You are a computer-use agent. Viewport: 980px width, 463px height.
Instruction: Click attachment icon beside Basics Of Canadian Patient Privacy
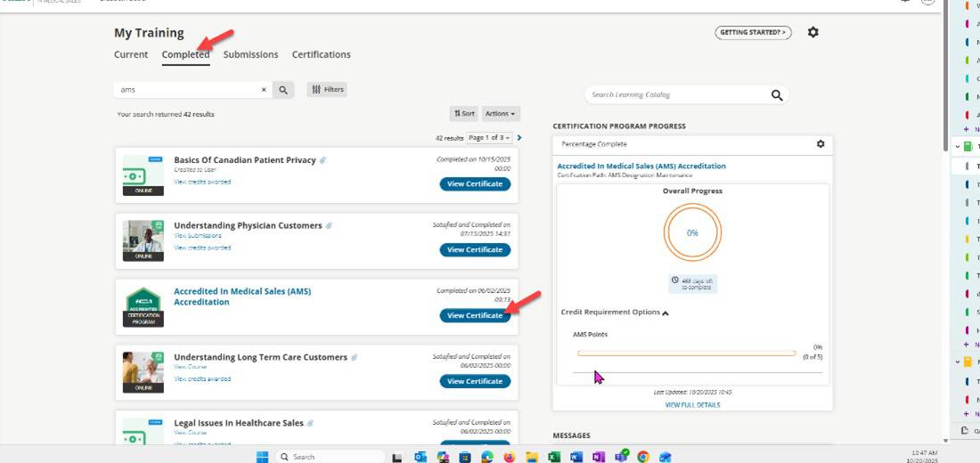[x=323, y=161]
